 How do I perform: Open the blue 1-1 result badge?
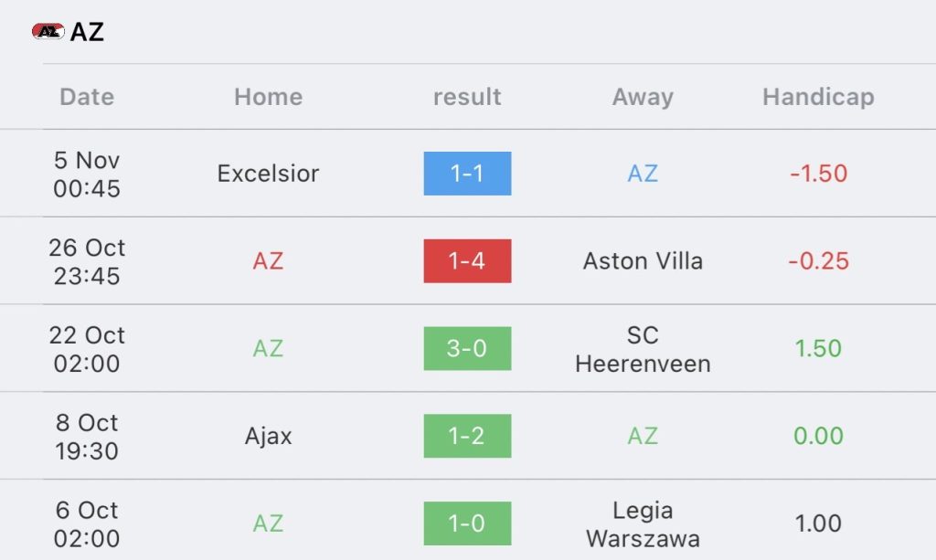pyautogui.click(x=467, y=174)
